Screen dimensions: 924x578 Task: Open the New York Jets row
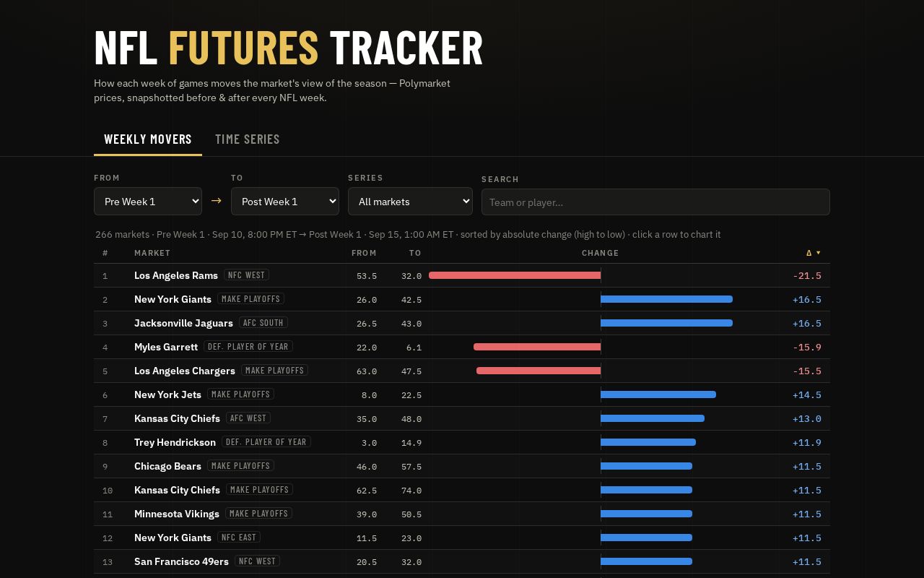(462, 394)
